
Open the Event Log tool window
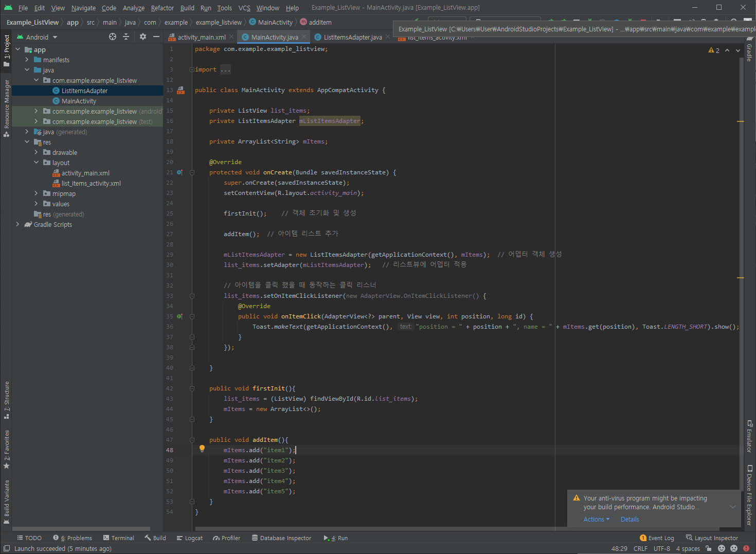tap(657, 538)
